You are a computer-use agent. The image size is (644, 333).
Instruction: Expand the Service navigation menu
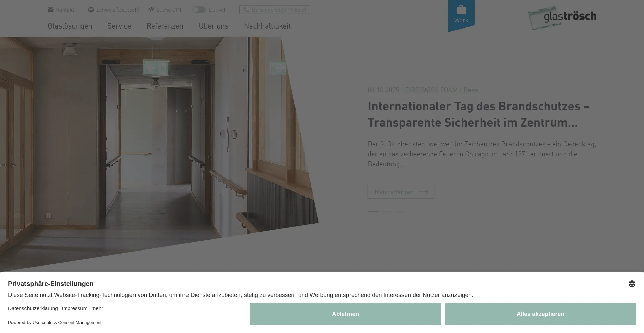point(119,26)
